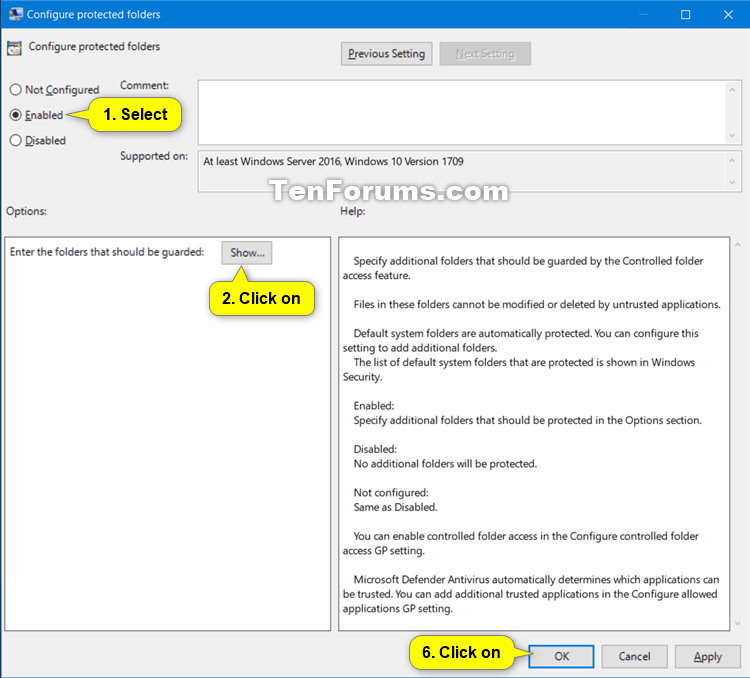Image resolution: width=750 pixels, height=678 pixels.
Task: Click 'No additional folders will be protected.' text
Action: pos(445,464)
